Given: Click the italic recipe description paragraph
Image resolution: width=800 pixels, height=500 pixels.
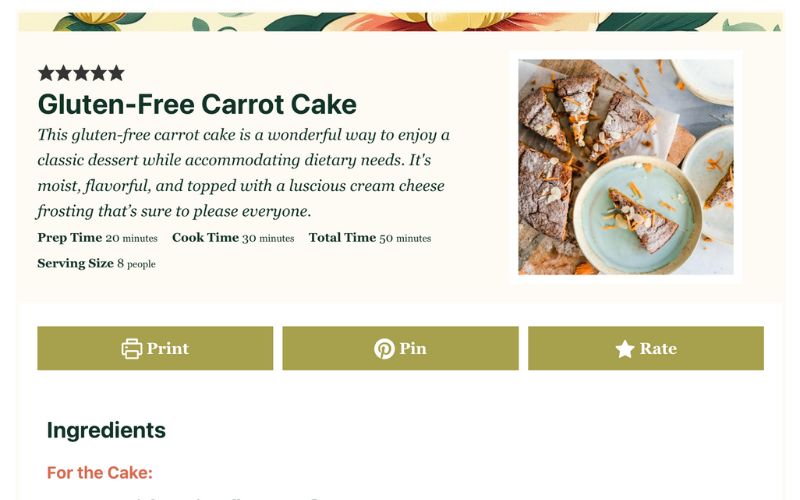Looking at the screenshot, I should [x=243, y=173].
